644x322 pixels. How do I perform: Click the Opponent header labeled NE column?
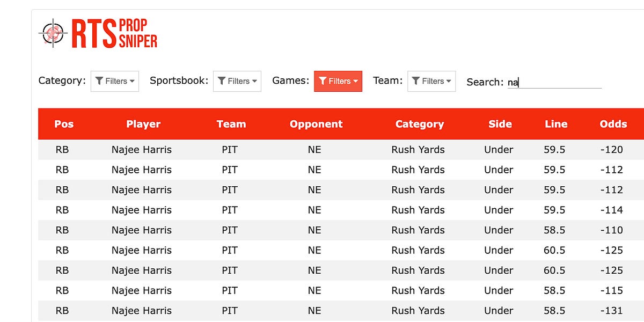coord(316,124)
